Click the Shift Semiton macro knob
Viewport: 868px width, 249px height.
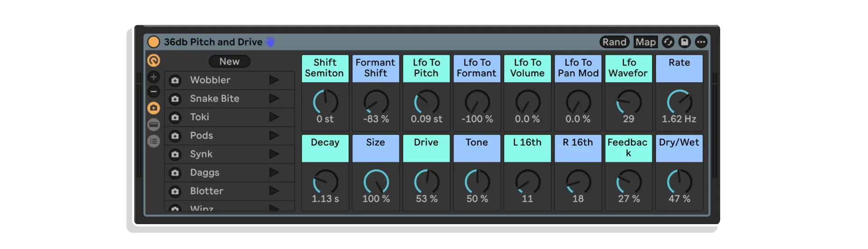coord(325,102)
